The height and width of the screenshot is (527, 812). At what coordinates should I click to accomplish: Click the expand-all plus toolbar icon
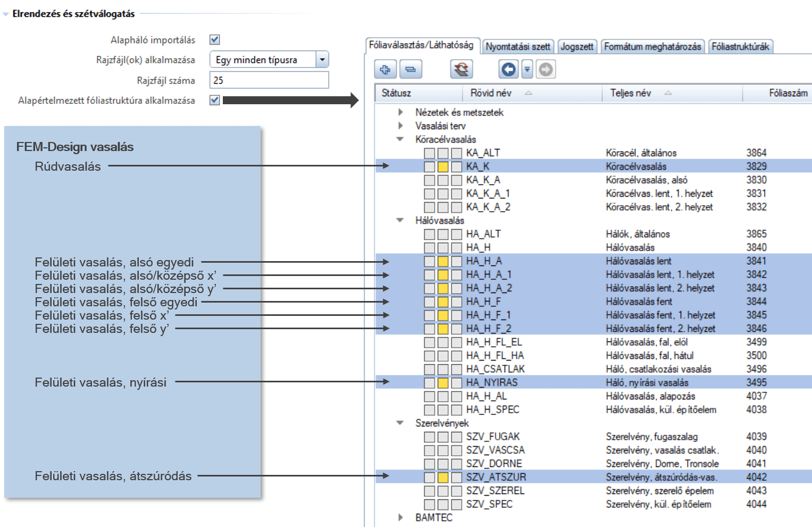coord(386,69)
